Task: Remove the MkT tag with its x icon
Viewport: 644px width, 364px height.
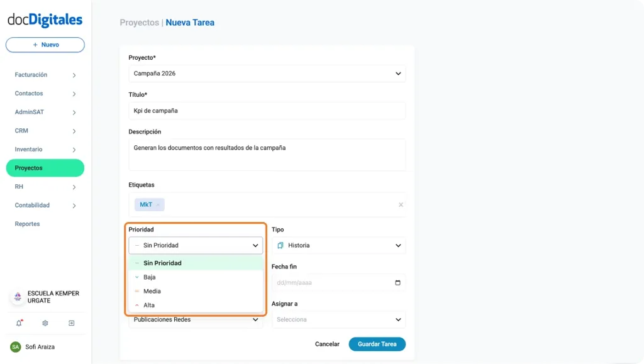Action: (x=158, y=204)
